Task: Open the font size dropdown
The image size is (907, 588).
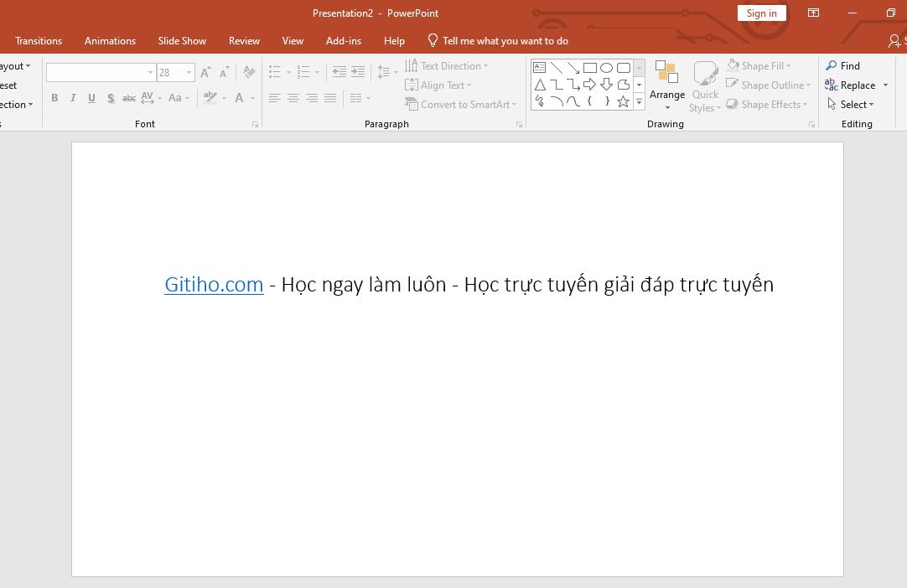Action: click(189, 72)
